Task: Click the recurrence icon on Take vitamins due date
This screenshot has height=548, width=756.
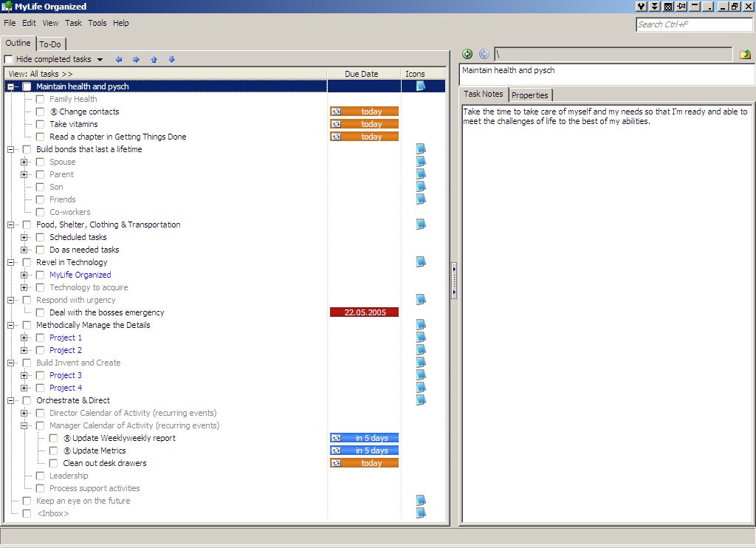Action: click(336, 124)
